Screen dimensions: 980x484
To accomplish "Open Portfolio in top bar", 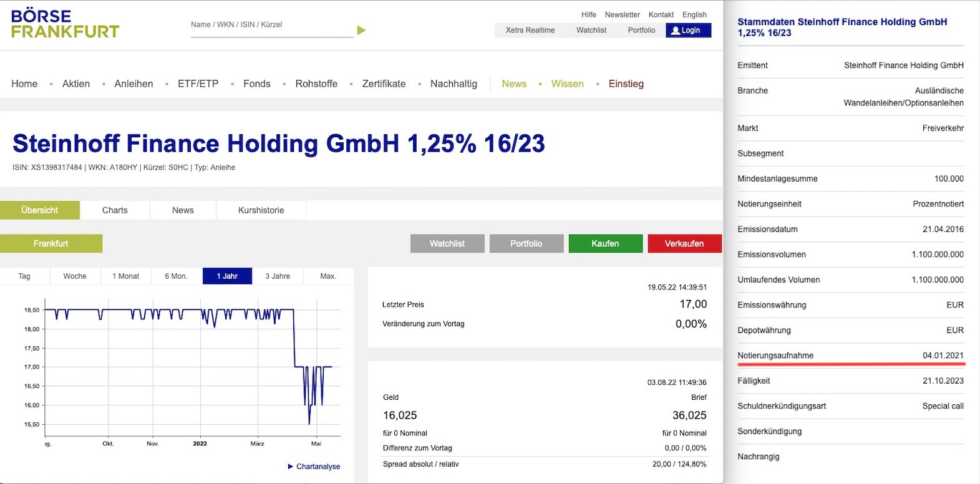I will (641, 30).
